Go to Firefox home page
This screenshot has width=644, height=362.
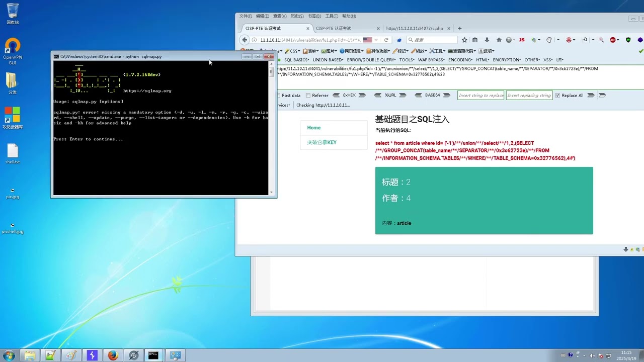(499, 40)
